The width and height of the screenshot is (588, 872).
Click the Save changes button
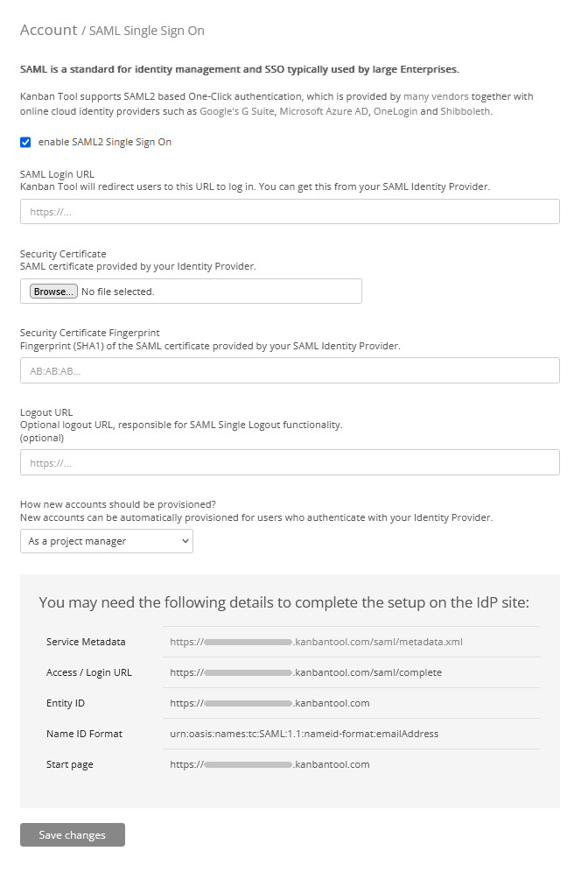tap(72, 834)
